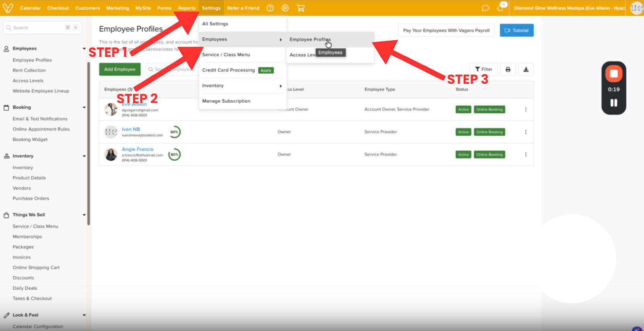The image size is (644, 331).
Task: Collapse the Booking sidebar section
Action: 84,108
